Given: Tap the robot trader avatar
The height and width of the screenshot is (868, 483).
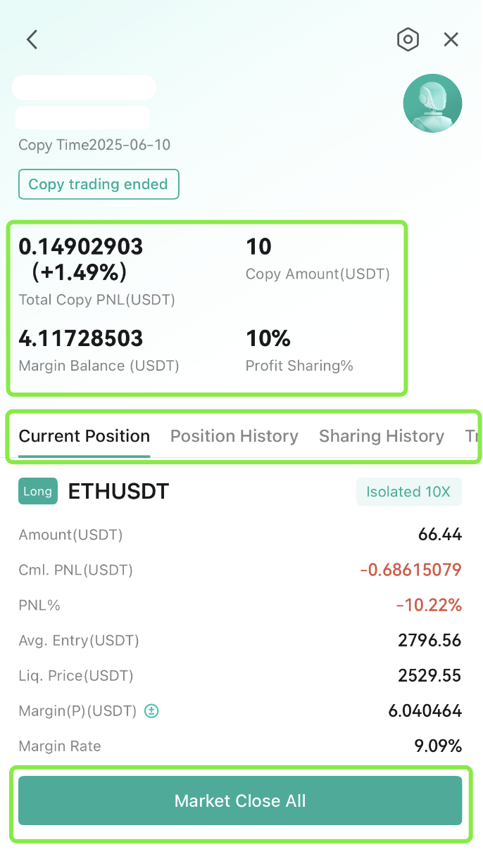Looking at the screenshot, I should point(432,103).
